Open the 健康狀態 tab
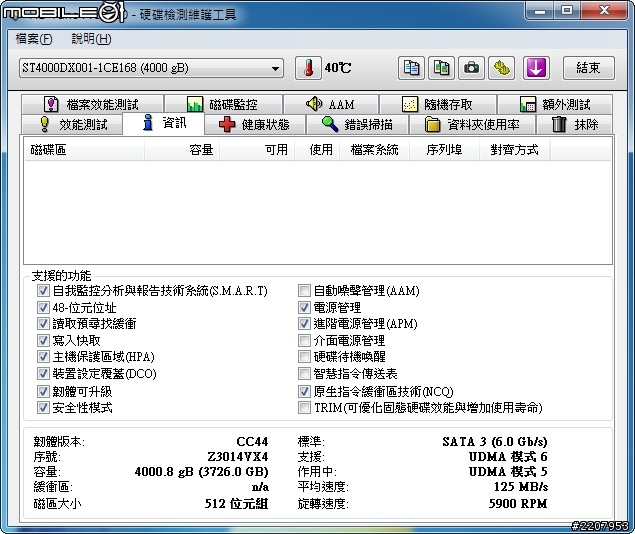The height and width of the screenshot is (534, 635). (x=255, y=124)
